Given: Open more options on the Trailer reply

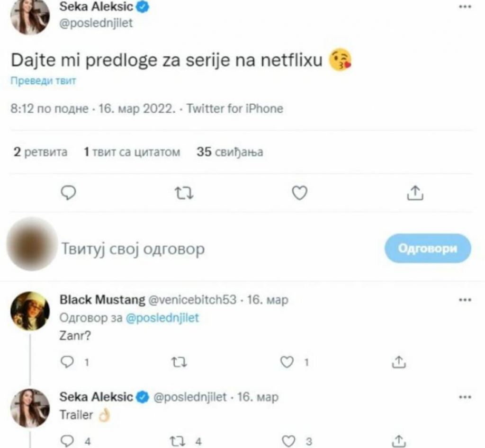Looking at the screenshot, I should pos(465,397).
